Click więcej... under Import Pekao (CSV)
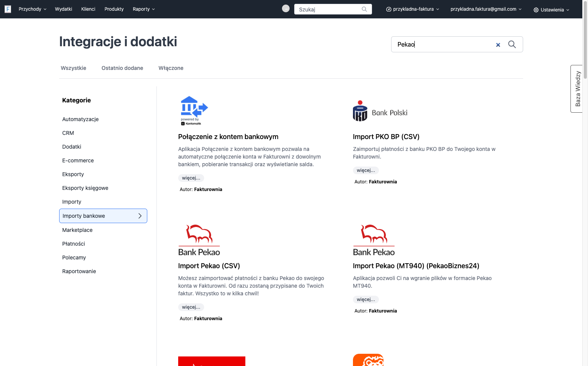The width and height of the screenshot is (588, 366). coord(191,307)
